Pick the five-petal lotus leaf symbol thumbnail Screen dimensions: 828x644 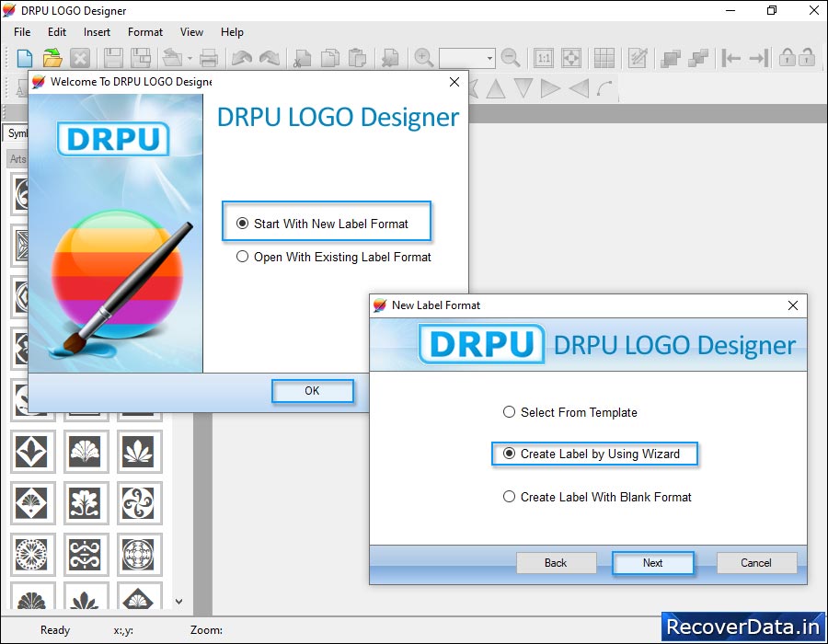(139, 452)
